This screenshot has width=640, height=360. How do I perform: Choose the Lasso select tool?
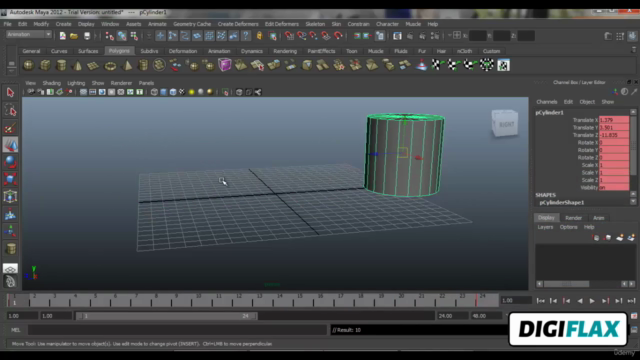pyautogui.click(x=10, y=110)
